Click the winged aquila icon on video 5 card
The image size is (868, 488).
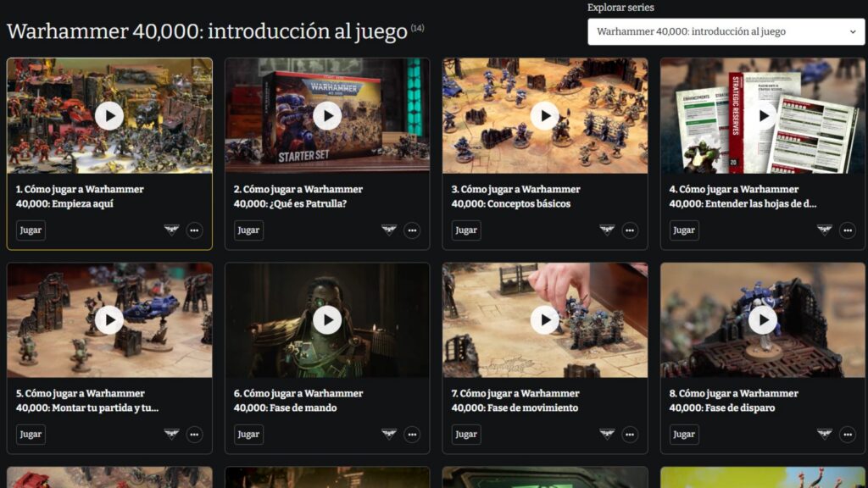[171, 434]
